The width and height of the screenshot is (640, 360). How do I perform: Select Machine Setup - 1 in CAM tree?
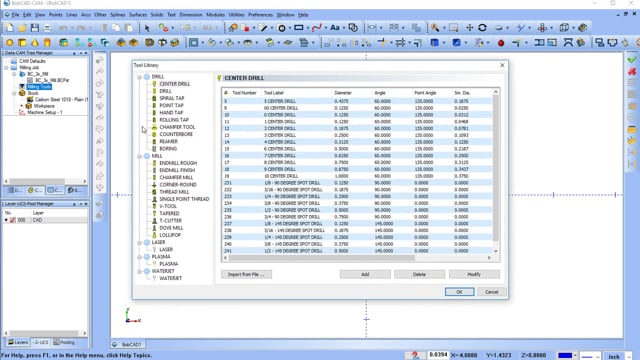[45, 112]
